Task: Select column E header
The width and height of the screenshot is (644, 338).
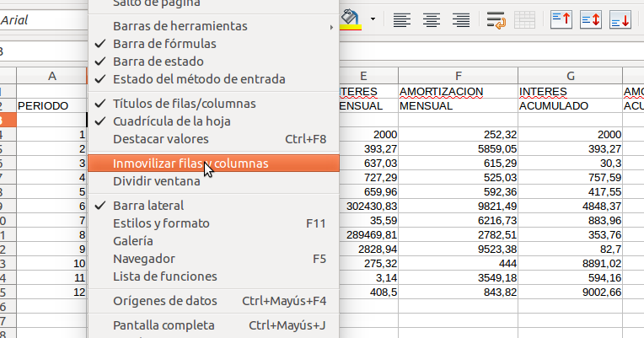Action: pyautogui.click(x=368, y=76)
